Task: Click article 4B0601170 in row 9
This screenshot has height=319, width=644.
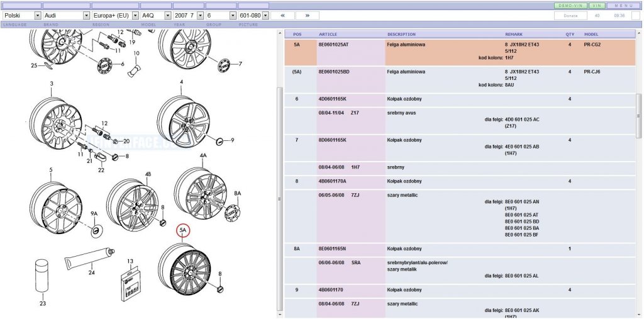Action: click(331, 290)
